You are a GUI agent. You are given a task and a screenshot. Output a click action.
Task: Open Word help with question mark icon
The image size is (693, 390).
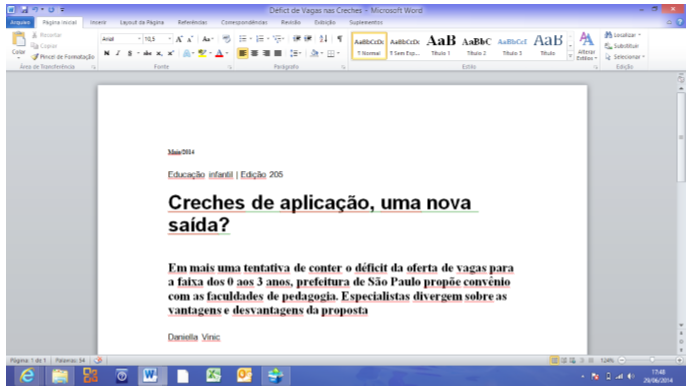pos(680,22)
